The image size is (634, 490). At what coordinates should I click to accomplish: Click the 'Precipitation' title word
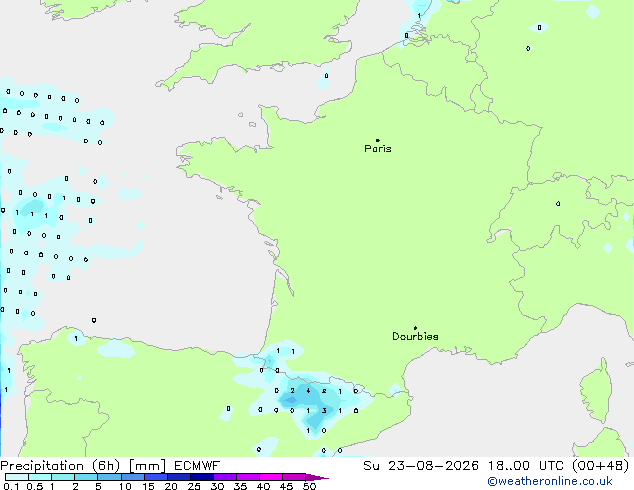pos(42,466)
